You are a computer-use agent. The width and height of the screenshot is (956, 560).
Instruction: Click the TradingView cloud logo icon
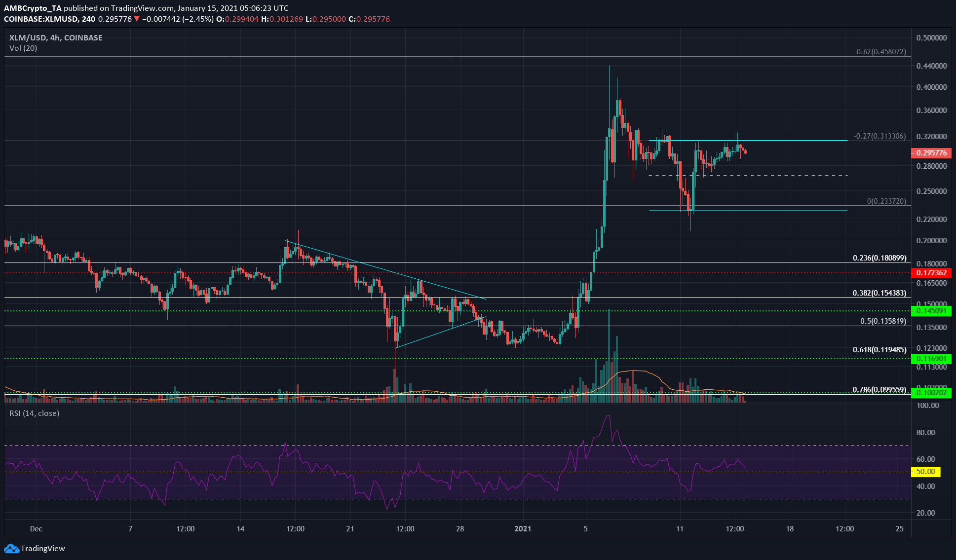pyautogui.click(x=11, y=548)
